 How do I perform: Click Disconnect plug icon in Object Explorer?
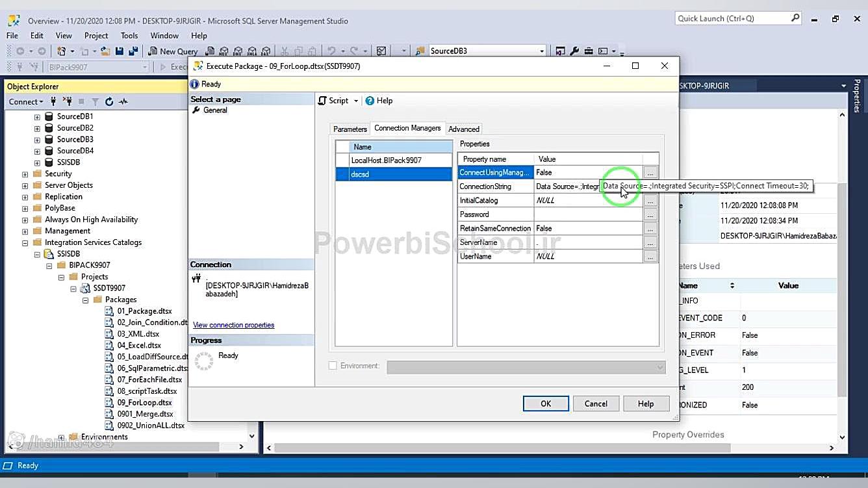(x=68, y=101)
